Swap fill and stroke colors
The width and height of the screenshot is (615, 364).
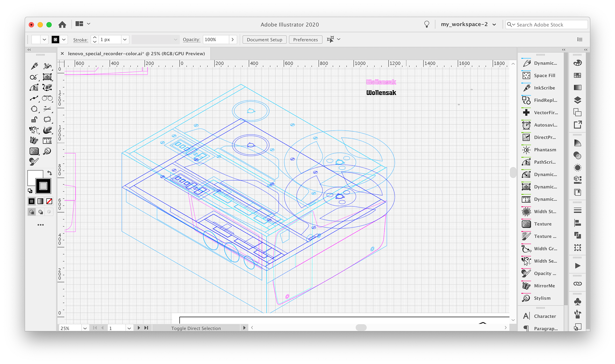49,173
